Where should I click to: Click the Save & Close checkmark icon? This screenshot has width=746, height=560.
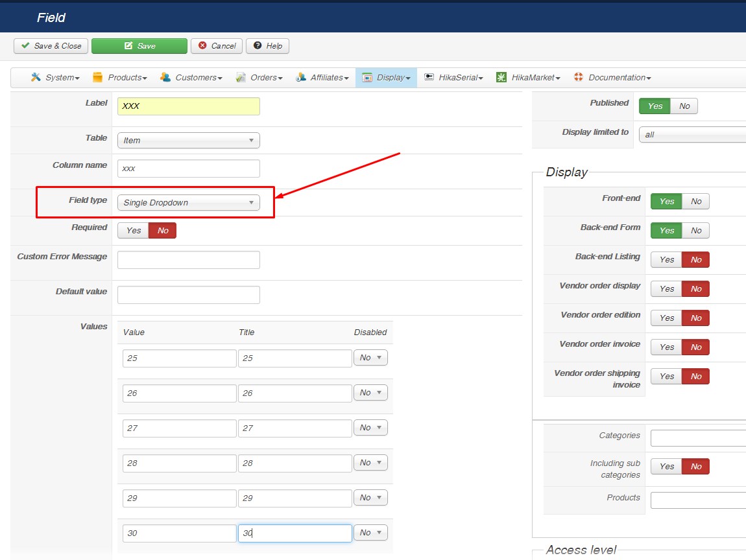point(25,45)
